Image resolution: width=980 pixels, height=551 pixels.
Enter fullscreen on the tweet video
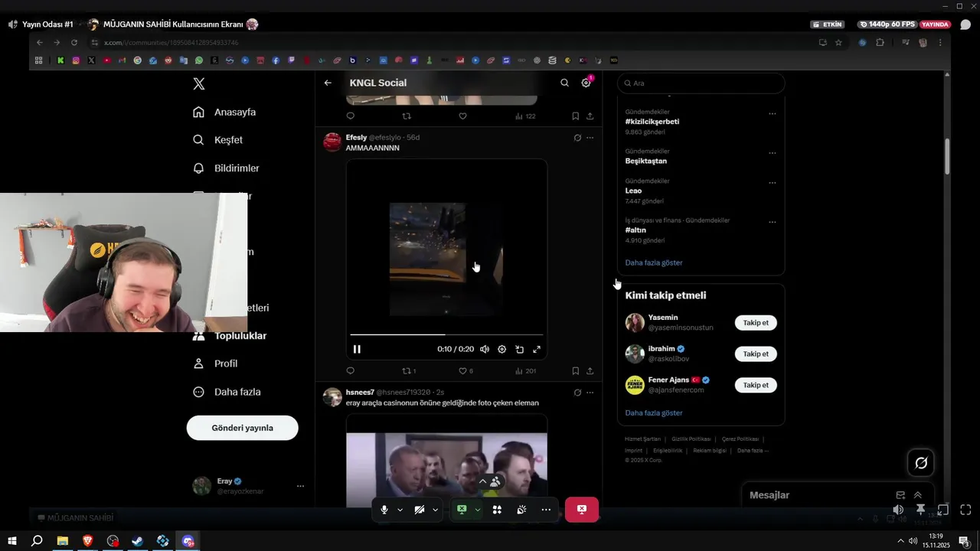click(x=537, y=349)
